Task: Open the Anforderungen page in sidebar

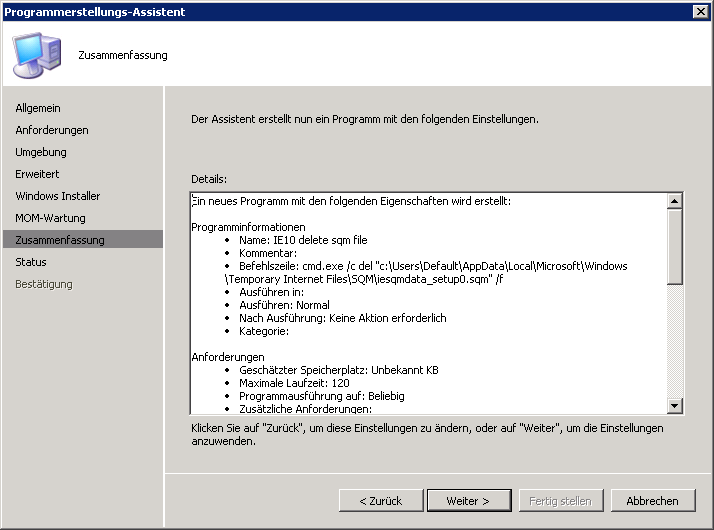Action: tap(52, 130)
